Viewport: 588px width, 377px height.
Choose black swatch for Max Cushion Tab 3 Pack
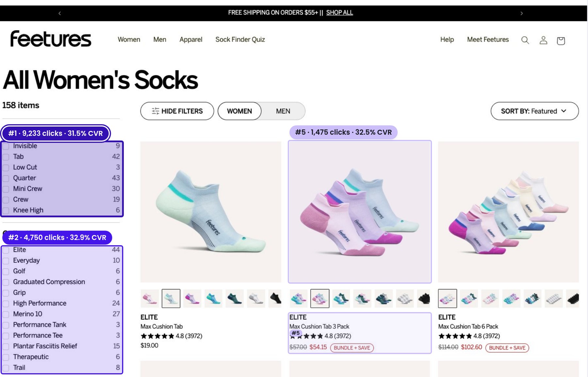424,299
